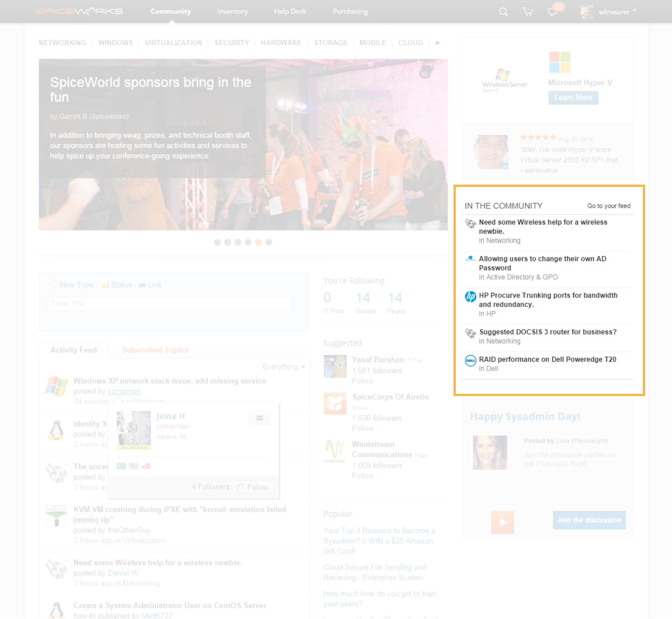The image size is (672, 619).
Task: Select the MOBILE category
Action: tap(373, 43)
